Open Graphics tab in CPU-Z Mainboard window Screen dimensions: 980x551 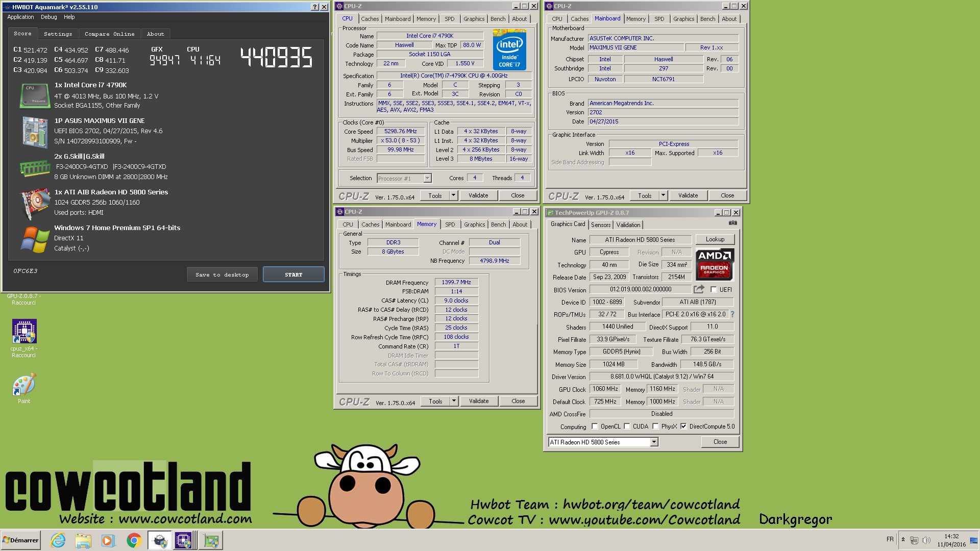683,19
